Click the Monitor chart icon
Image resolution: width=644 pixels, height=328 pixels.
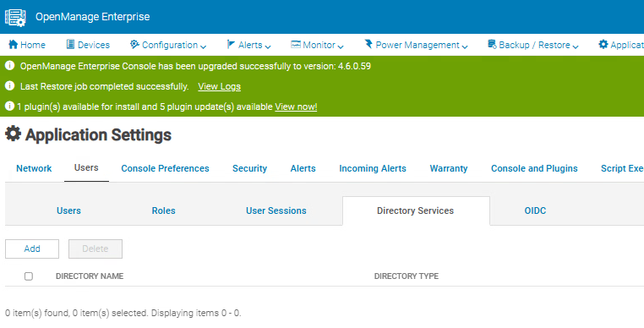pos(296,45)
